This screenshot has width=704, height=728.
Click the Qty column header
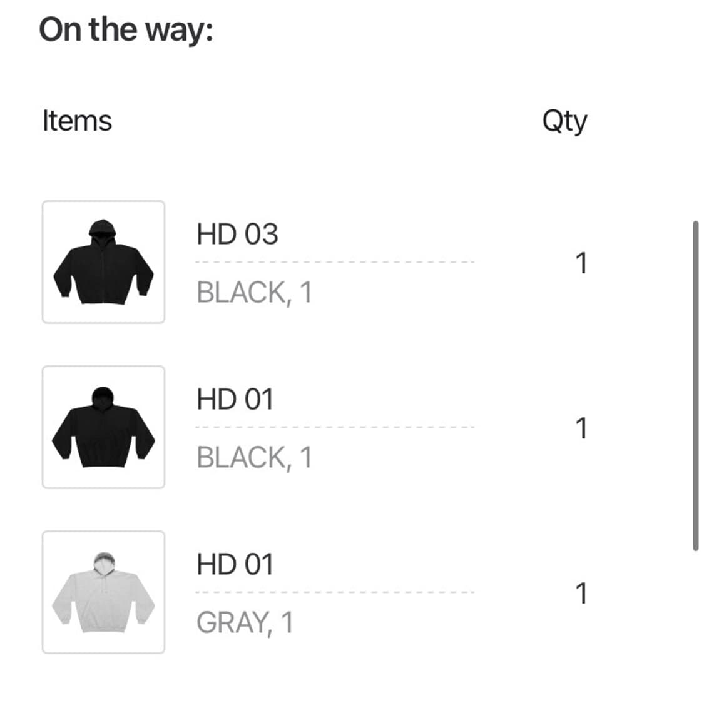(x=564, y=121)
